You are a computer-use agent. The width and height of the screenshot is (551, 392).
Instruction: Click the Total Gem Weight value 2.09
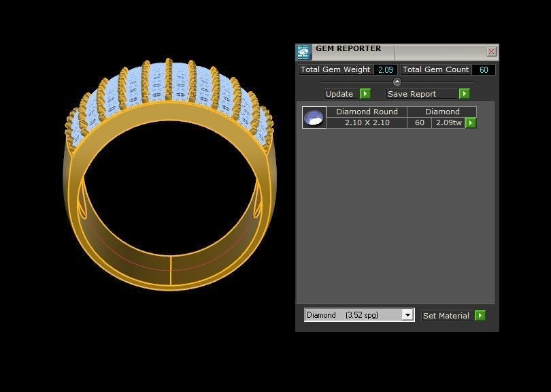(x=385, y=69)
